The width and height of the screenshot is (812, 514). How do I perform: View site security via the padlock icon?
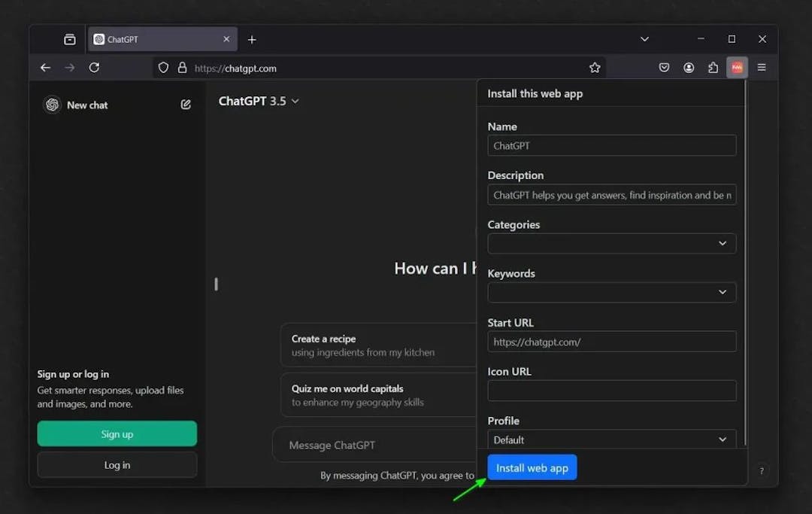point(182,67)
